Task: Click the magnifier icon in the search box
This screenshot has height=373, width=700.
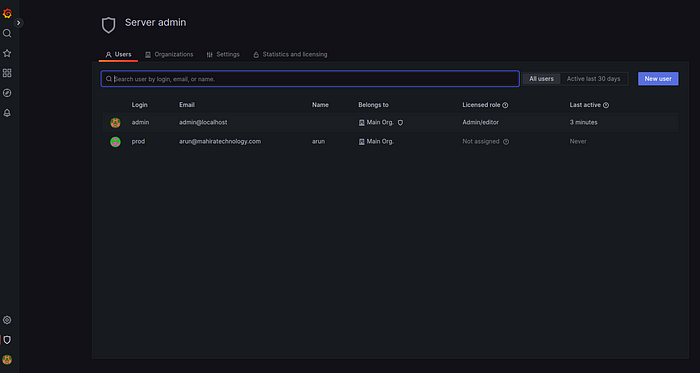Action: (x=108, y=79)
